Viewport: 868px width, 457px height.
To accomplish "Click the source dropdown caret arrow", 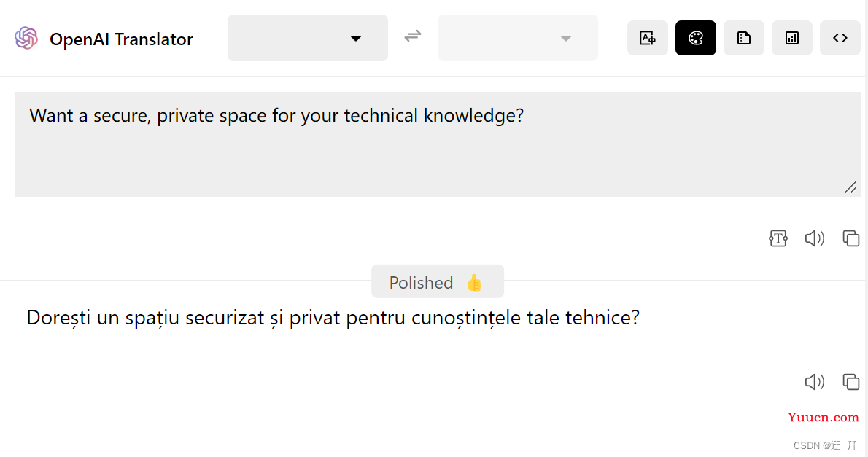I will pos(356,39).
